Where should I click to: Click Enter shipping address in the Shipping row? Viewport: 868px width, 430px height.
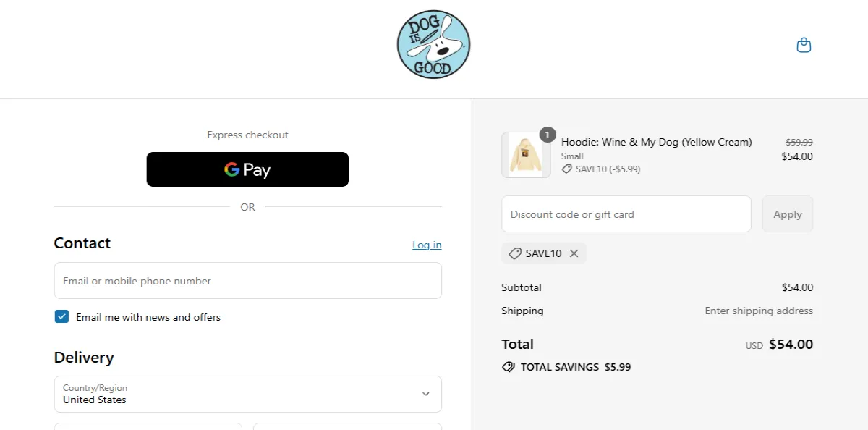coord(758,311)
